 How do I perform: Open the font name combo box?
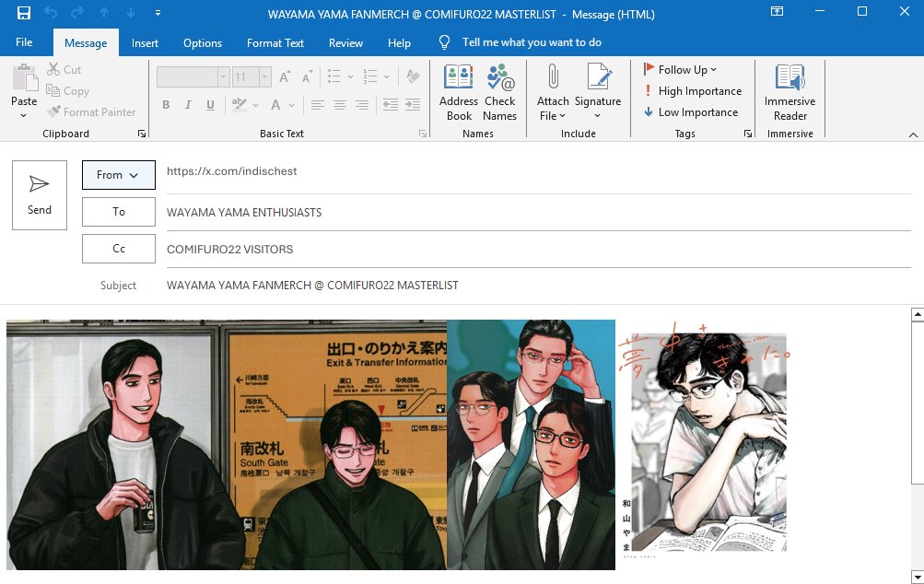click(193, 76)
